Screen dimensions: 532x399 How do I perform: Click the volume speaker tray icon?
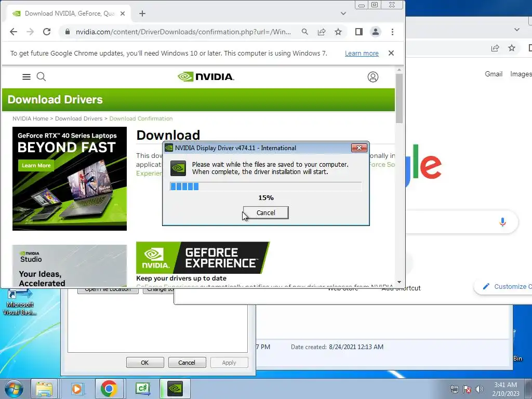pyautogui.click(x=479, y=389)
